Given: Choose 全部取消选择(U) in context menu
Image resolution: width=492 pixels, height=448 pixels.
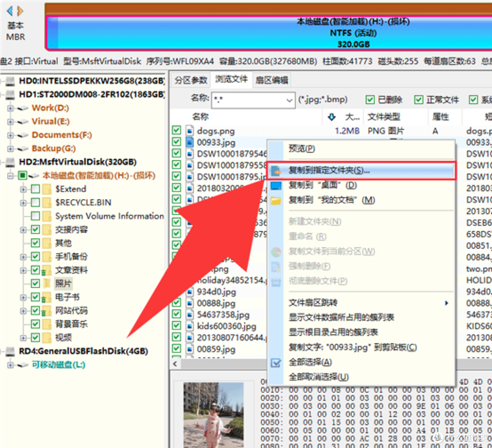Looking at the screenshot, I should click(361, 377).
